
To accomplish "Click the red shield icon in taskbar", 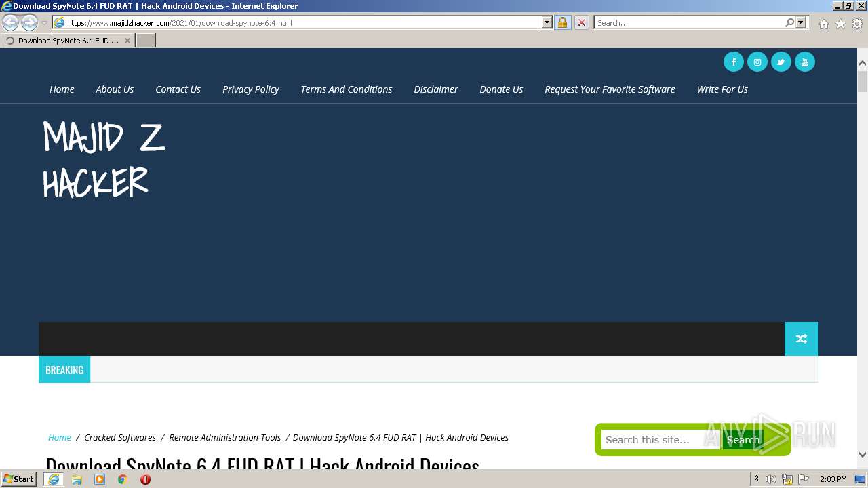I will 145,479.
